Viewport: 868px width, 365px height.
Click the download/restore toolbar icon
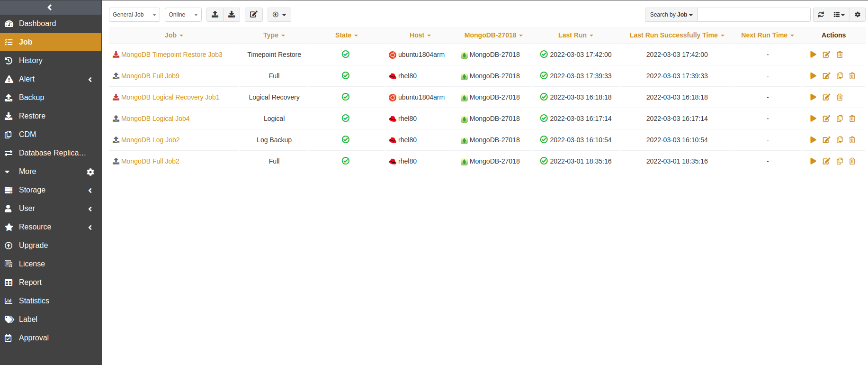(x=232, y=15)
